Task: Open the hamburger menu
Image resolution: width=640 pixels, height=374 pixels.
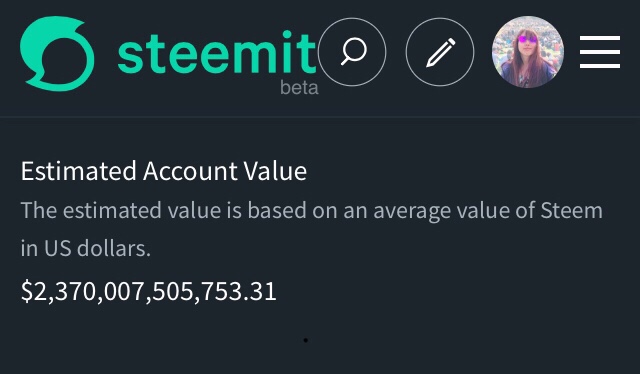Action: point(600,52)
